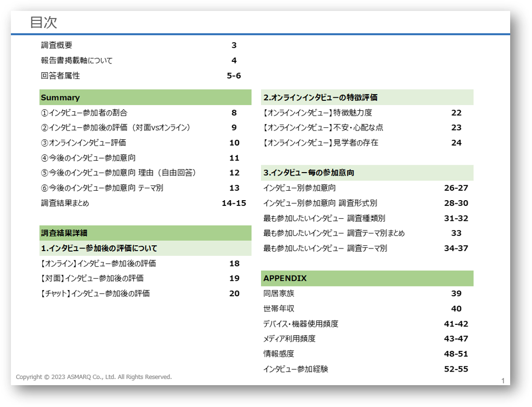Click the 調査概要 contents entry
The width and height of the screenshot is (532, 407).
[x=57, y=46]
